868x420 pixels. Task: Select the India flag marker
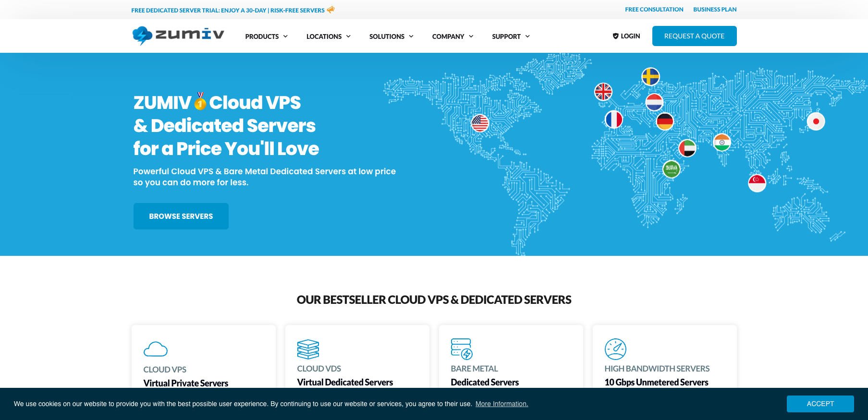coord(722,143)
